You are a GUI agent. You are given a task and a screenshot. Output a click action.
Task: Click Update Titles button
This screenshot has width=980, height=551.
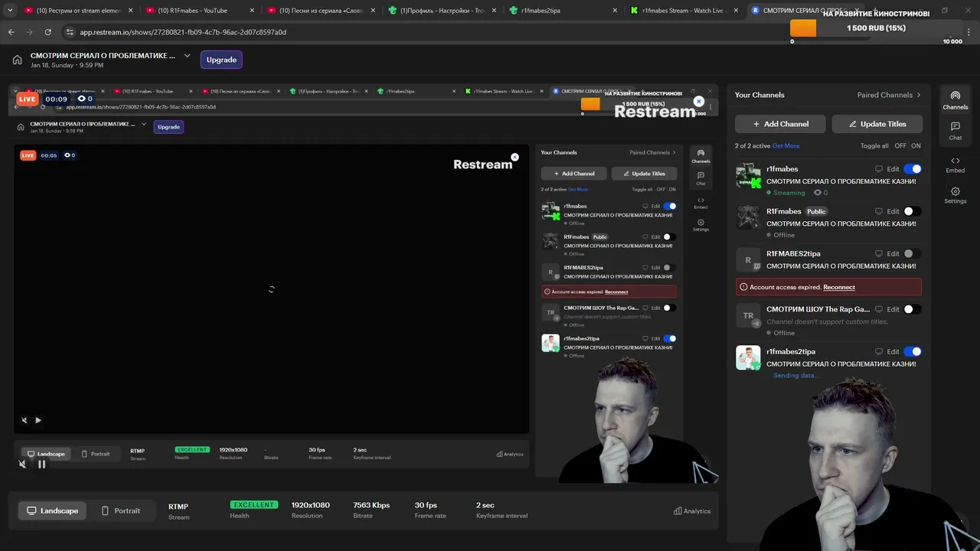877,124
